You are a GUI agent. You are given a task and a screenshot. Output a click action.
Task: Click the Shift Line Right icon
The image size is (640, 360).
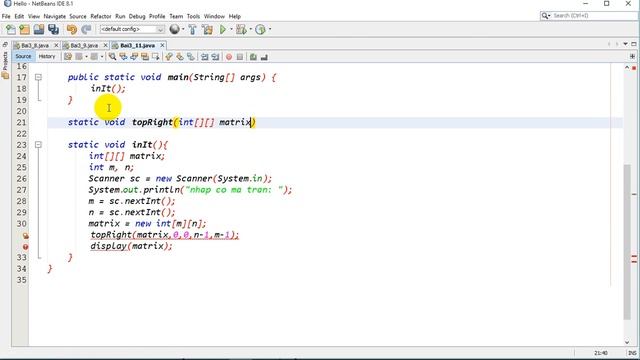click(x=215, y=57)
